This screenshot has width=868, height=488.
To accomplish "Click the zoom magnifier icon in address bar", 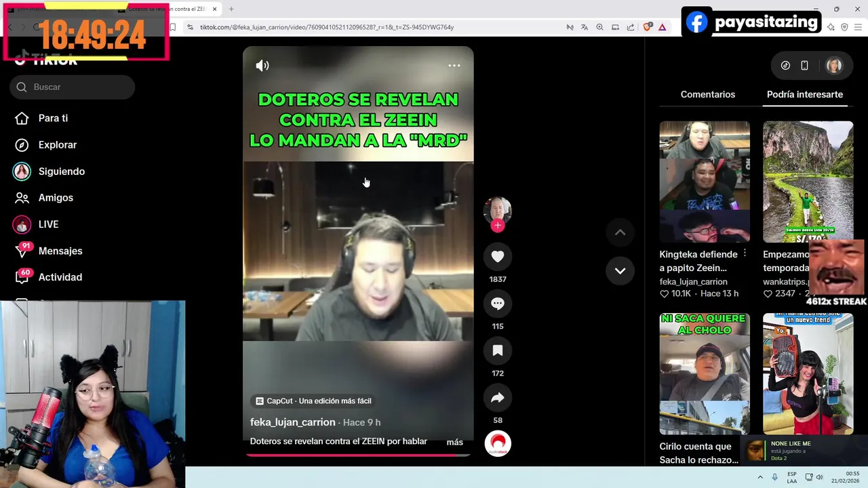I will 599,27.
